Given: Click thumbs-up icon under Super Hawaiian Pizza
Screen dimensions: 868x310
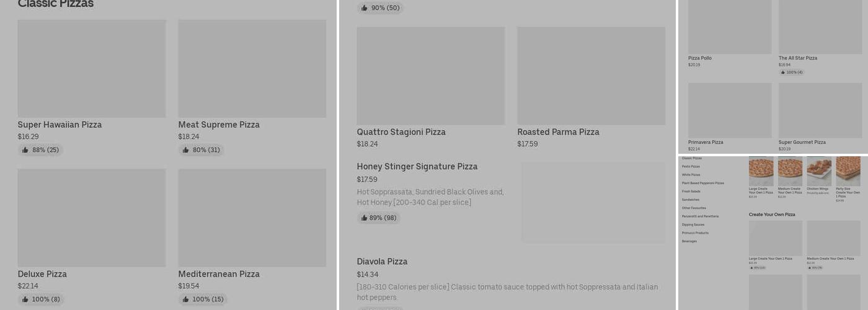Looking at the screenshot, I should point(25,150).
